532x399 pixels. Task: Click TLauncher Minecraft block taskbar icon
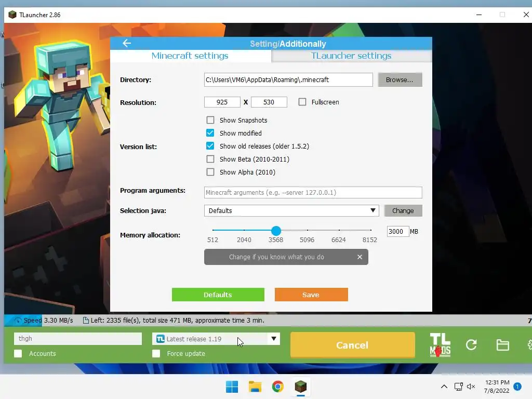301,387
